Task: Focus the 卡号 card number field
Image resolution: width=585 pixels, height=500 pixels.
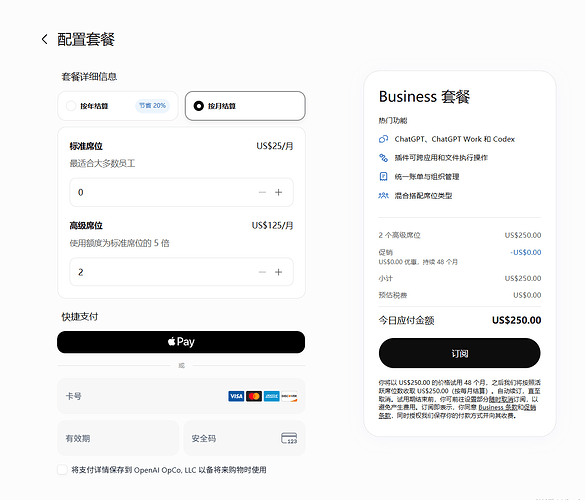Action: [x=181, y=396]
